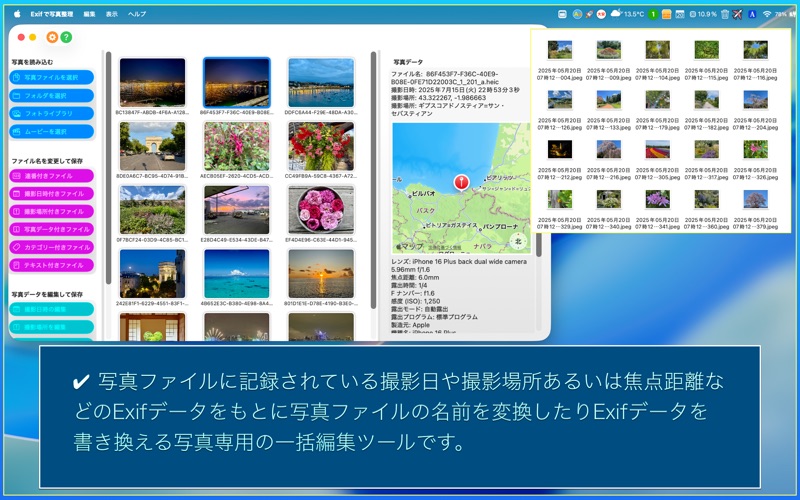Click the green circle 1 menu bar icon
Viewport: 800px width, 500px height.
tap(653, 14)
